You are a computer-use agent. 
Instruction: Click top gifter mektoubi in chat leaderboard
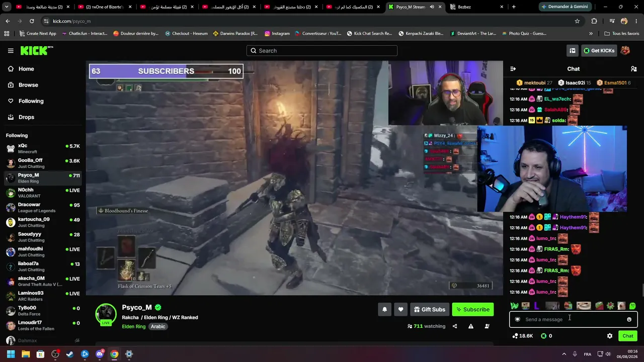point(534,83)
